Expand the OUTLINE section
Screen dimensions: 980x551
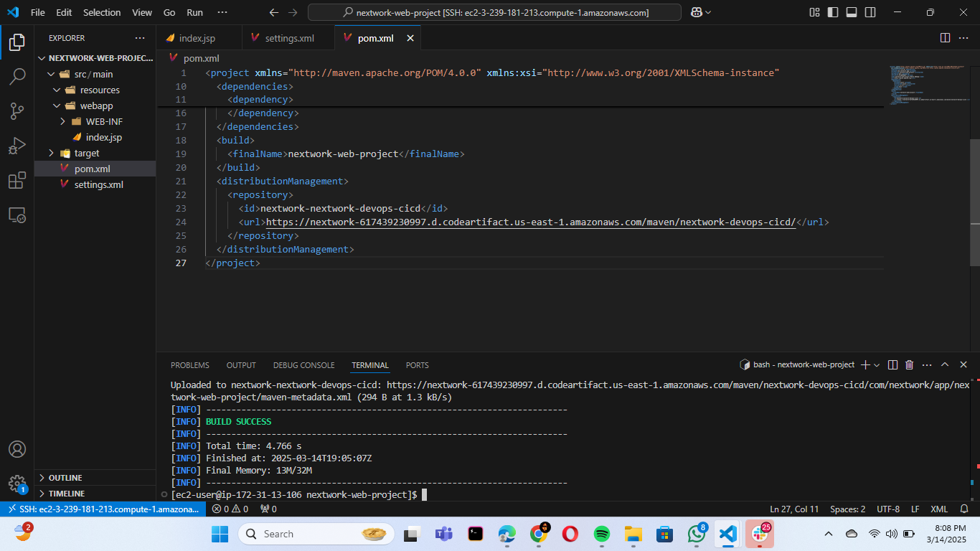coord(95,478)
